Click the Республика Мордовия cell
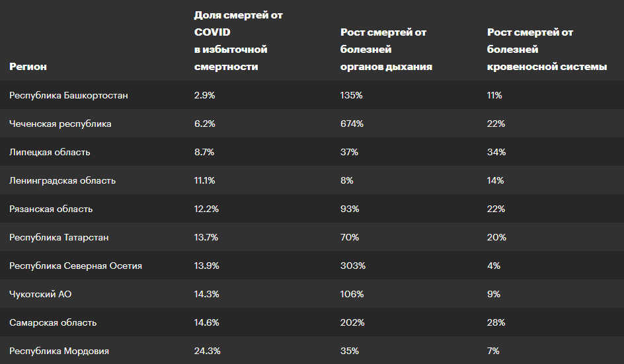This screenshot has width=624, height=364. coord(59,351)
